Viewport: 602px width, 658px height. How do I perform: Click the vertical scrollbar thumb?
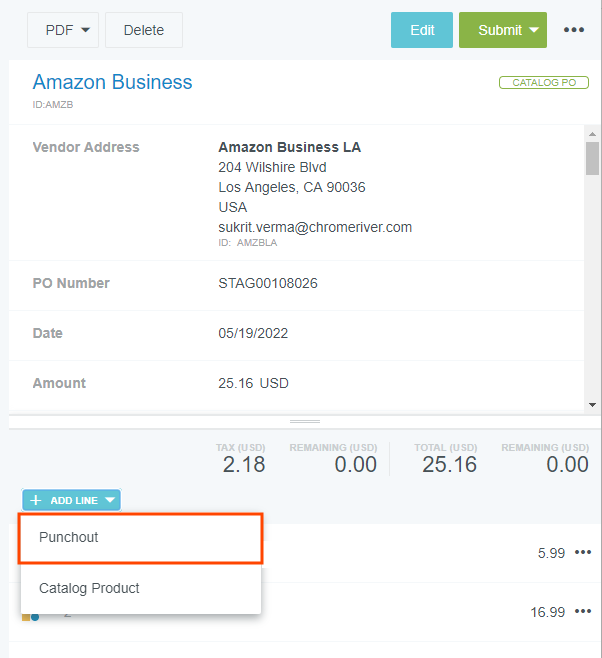592,158
